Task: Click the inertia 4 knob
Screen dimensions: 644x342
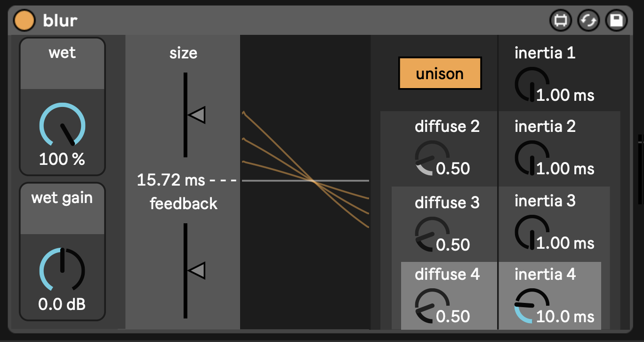Action: (x=532, y=306)
